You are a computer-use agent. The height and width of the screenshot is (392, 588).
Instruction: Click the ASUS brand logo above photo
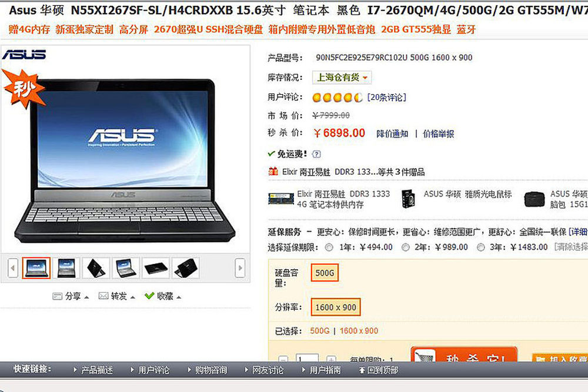24,55
